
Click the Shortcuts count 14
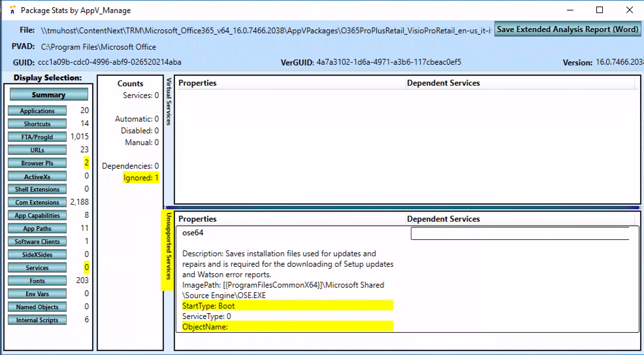[85, 124]
